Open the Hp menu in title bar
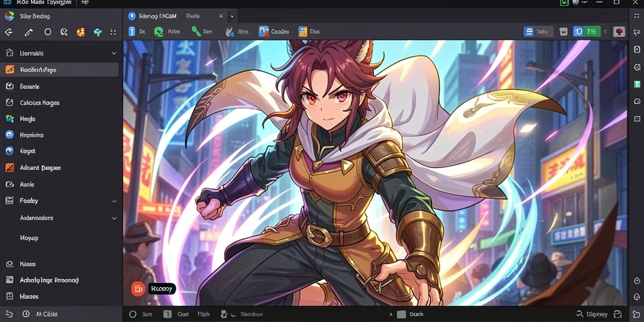 [85, 3]
